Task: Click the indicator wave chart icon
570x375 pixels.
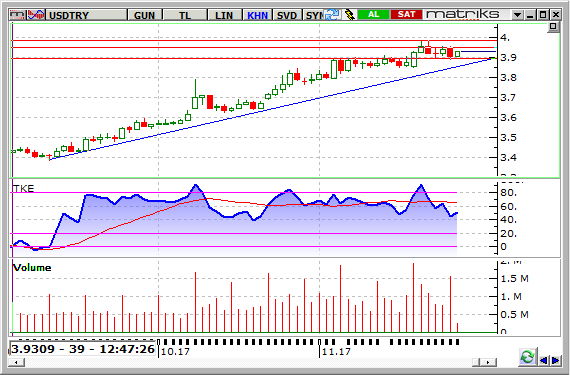Action: (x=36, y=15)
